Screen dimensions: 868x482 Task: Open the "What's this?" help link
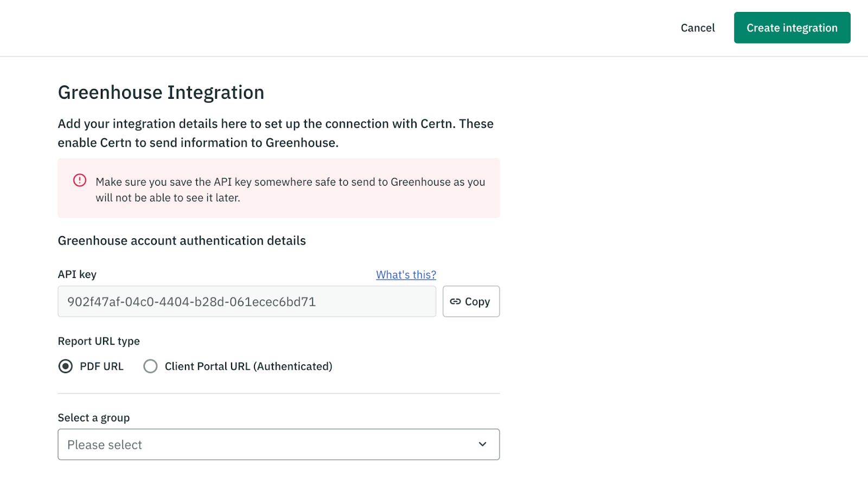pyautogui.click(x=406, y=275)
